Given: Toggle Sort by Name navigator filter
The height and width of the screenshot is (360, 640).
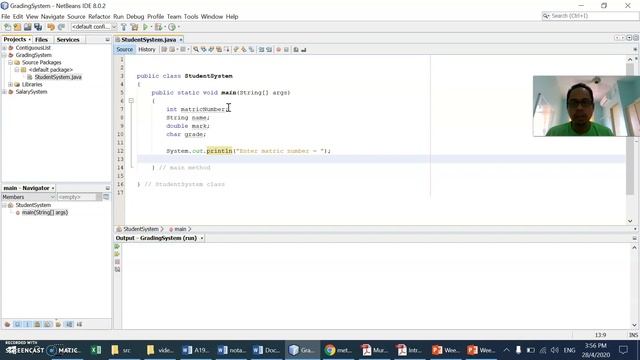Looking at the screenshot, I should click(69, 324).
